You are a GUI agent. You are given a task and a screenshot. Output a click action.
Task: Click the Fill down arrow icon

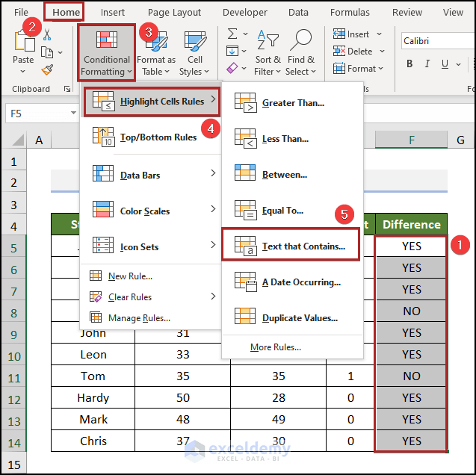coord(232,51)
